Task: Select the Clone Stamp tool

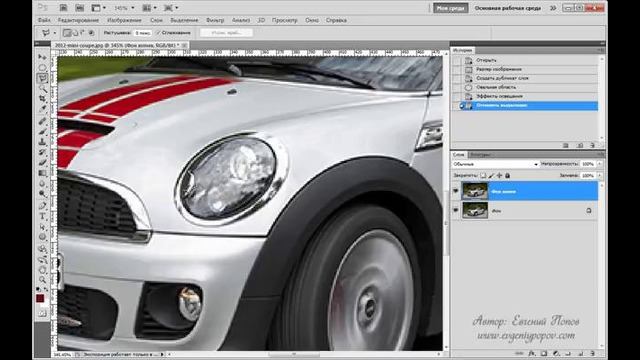Action: (x=42, y=142)
